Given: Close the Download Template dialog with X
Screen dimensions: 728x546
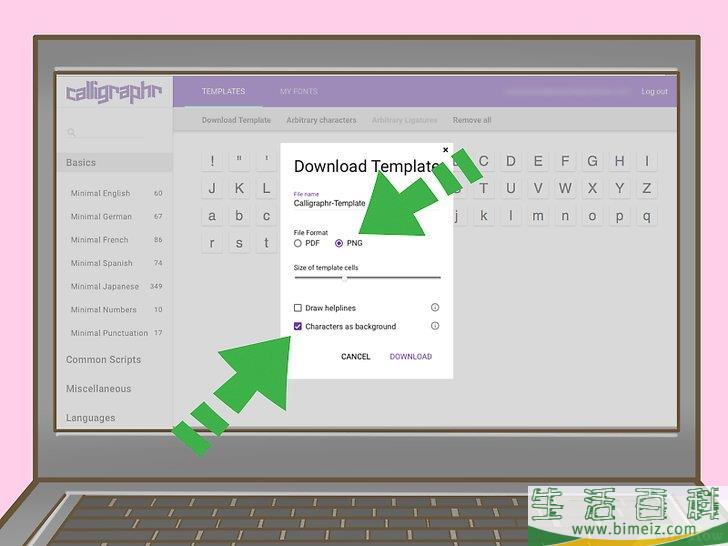Looking at the screenshot, I should [446, 150].
